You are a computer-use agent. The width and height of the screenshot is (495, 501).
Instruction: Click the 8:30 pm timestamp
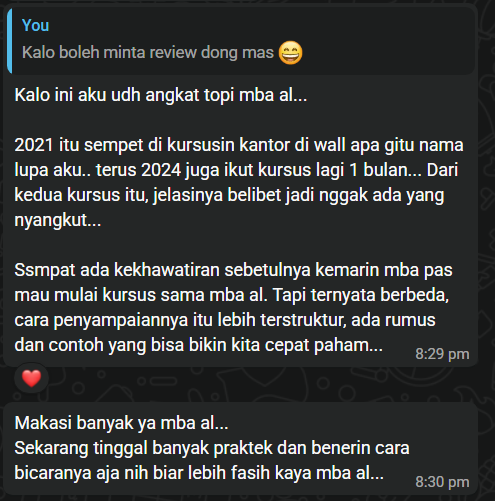(442, 482)
